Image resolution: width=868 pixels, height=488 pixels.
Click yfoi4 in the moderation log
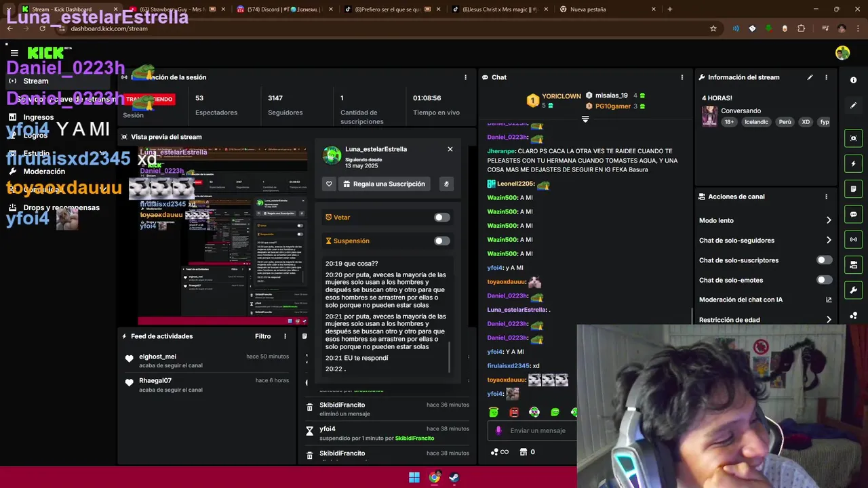pyautogui.click(x=327, y=429)
